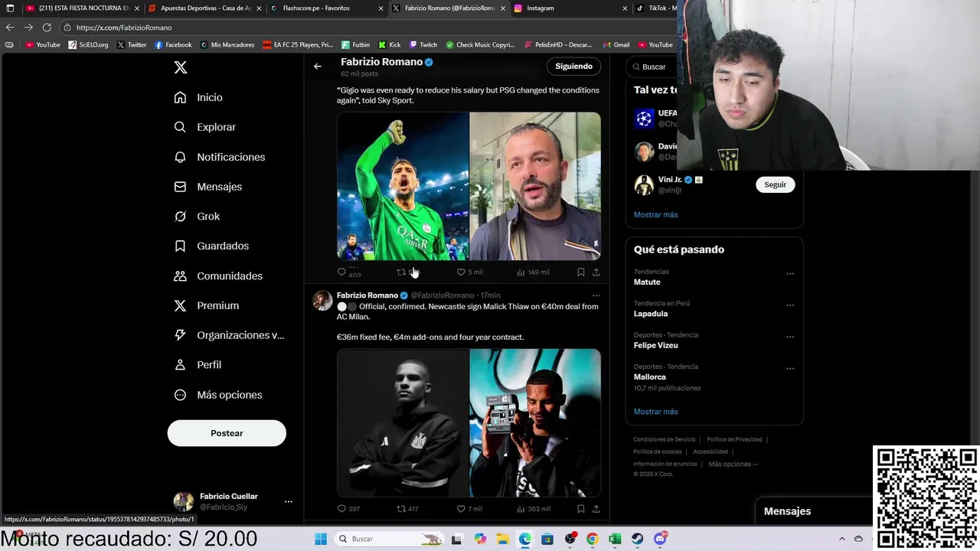Screen dimensions: 980x551
Task: Open Thiaw photo holding a camera
Action: point(535,423)
